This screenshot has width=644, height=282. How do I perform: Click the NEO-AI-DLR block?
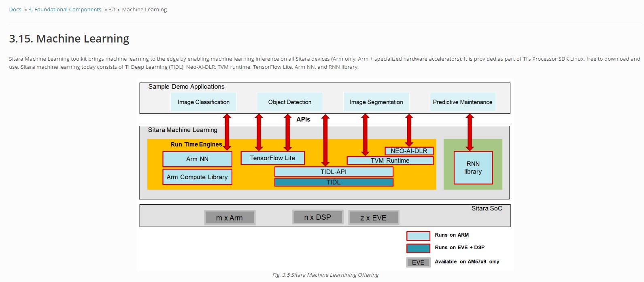click(x=409, y=151)
